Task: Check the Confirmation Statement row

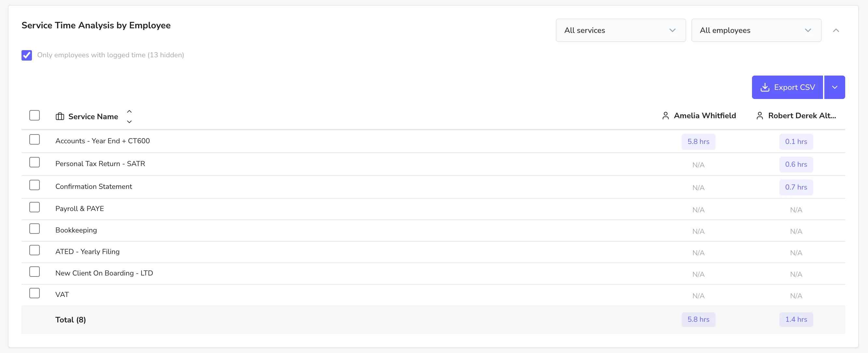Action: (34, 185)
